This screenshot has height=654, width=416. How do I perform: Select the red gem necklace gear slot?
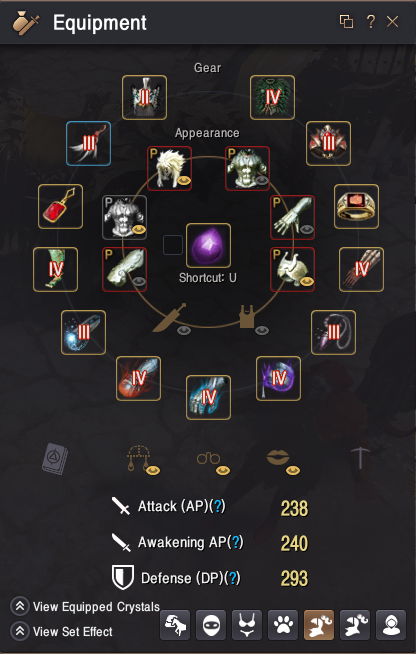click(x=61, y=206)
